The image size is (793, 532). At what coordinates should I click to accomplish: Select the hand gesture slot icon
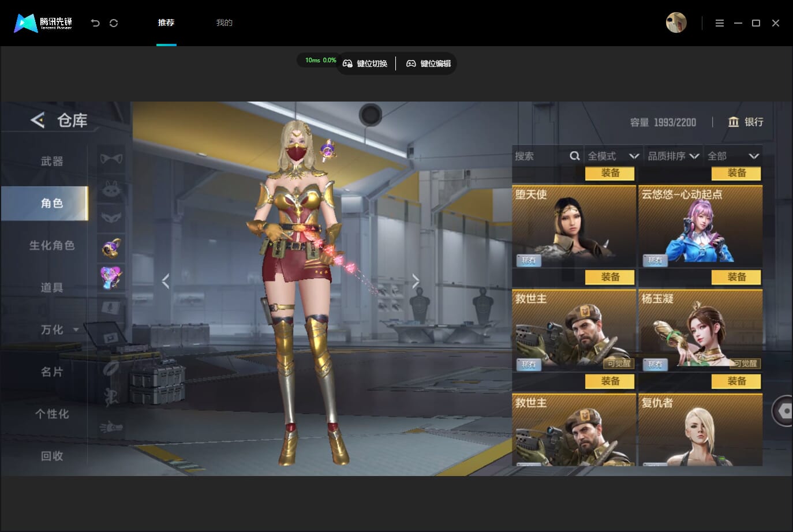[111, 427]
